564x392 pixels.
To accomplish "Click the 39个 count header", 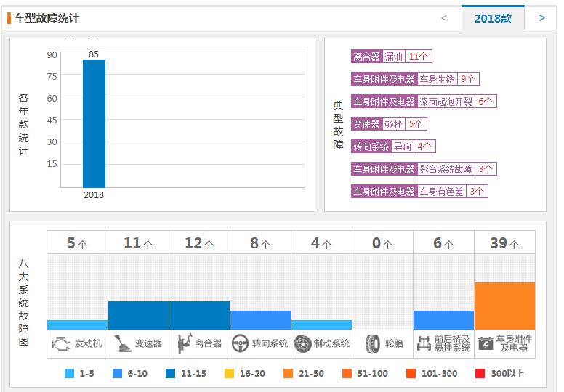I will click(x=504, y=243).
